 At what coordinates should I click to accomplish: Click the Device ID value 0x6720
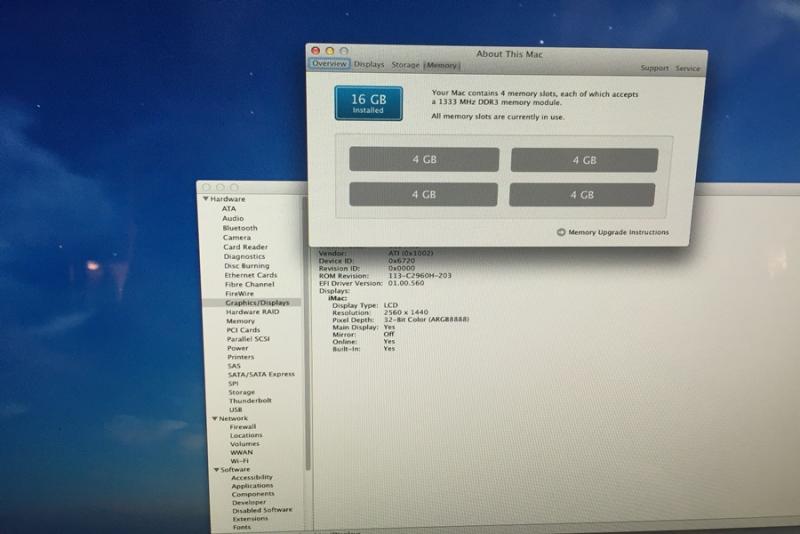pyautogui.click(x=402, y=261)
